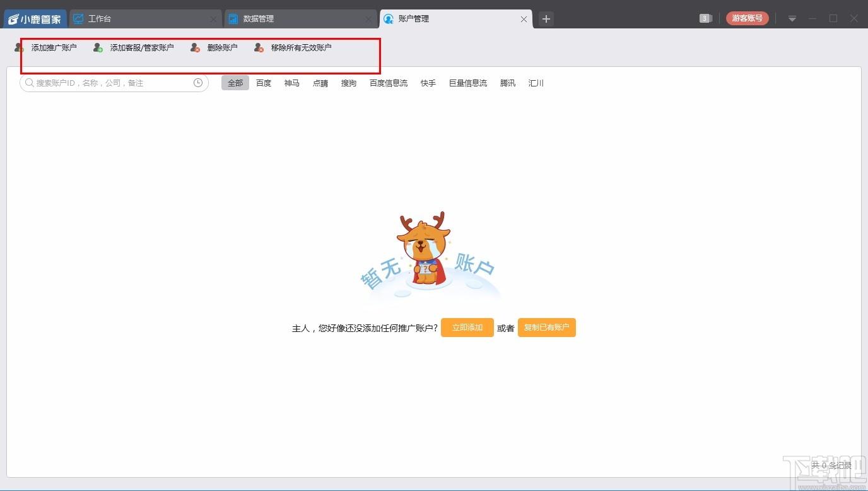Click the 游客账号 button
Screen dimensions: 868x491
748,18
